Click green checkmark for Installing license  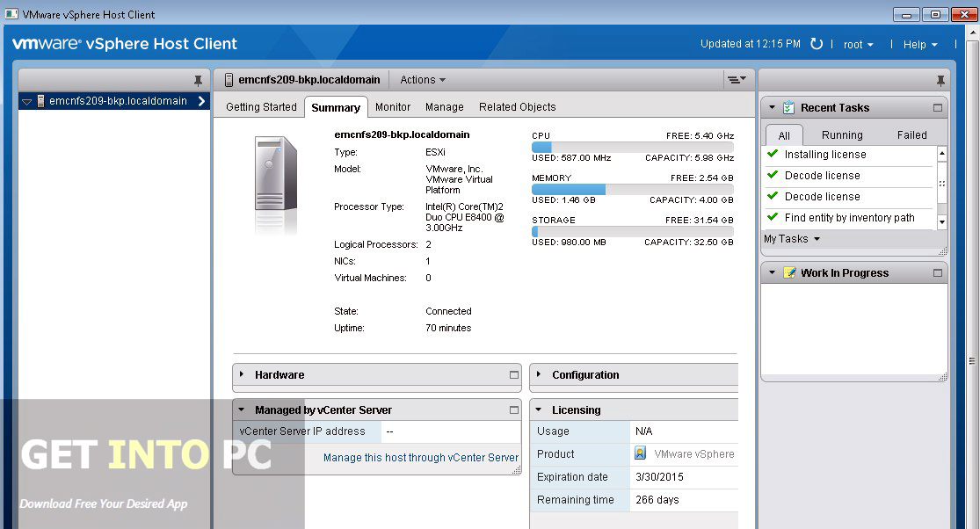pyautogui.click(x=773, y=154)
